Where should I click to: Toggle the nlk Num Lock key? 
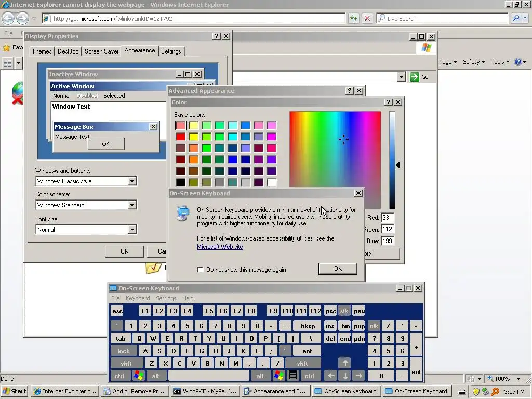coord(374,326)
